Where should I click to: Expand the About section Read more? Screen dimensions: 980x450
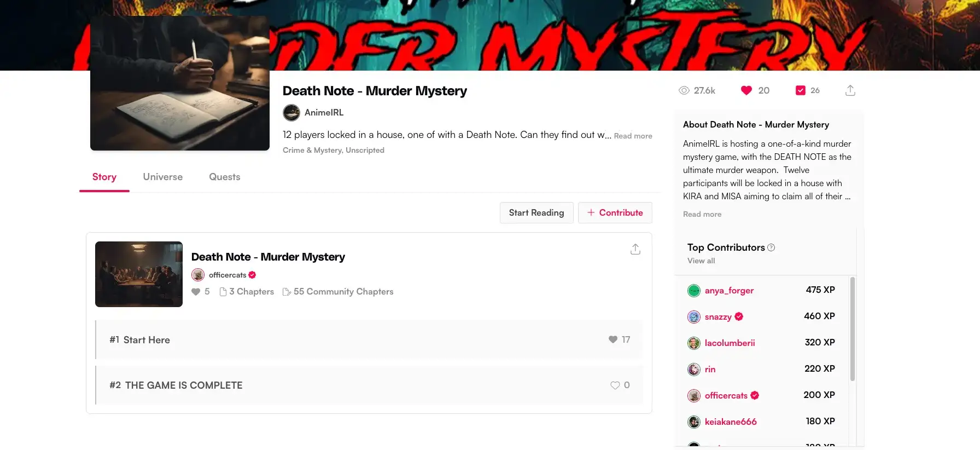coord(702,214)
